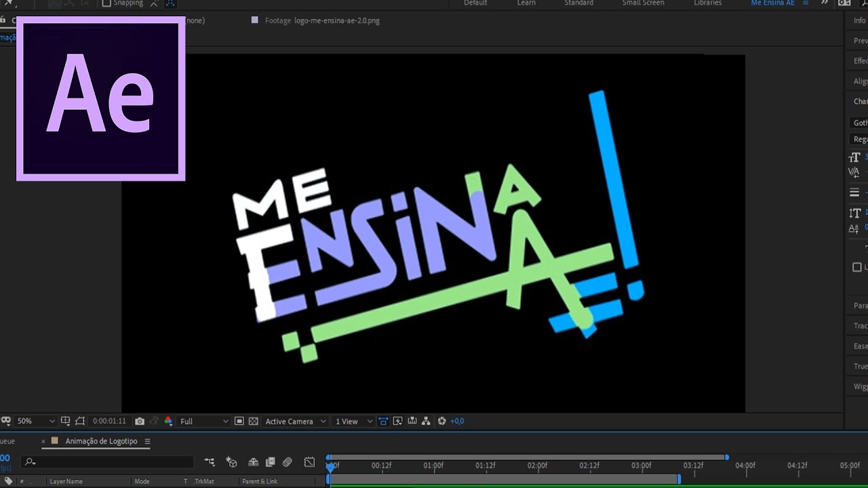Switch to Libraries workspace
Image resolution: width=868 pixels, height=488 pixels.
(708, 3)
